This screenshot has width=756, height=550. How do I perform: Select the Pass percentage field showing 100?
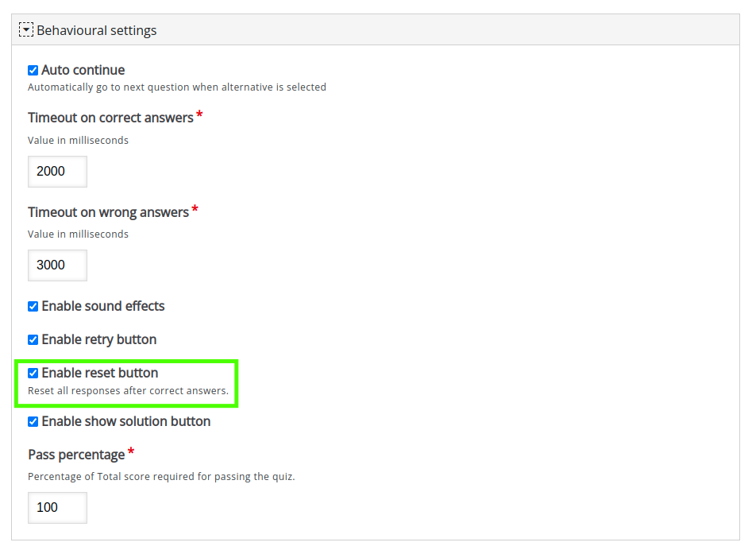[57, 508]
